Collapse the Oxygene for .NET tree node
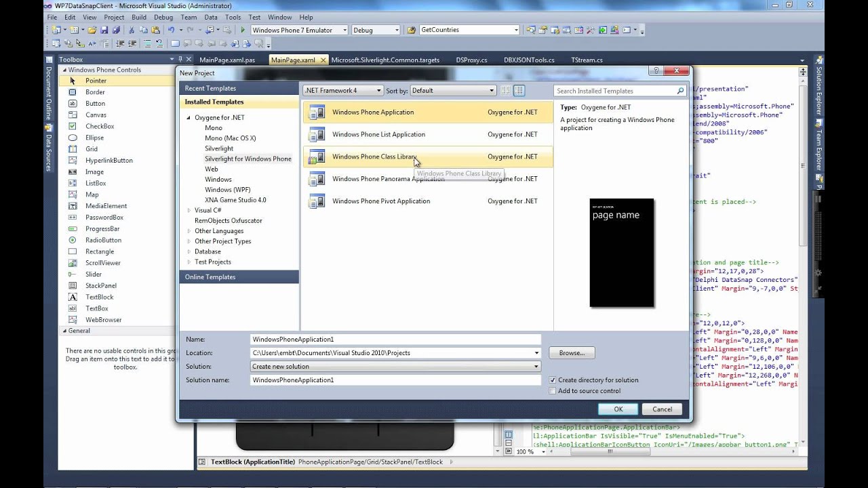The height and width of the screenshot is (488, 868). click(x=189, y=118)
